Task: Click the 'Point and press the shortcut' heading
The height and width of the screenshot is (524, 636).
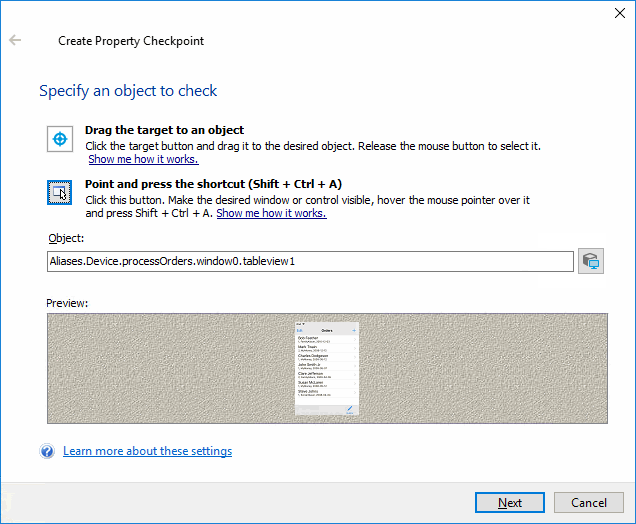Action: pyautogui.click(x=213, y=184)
